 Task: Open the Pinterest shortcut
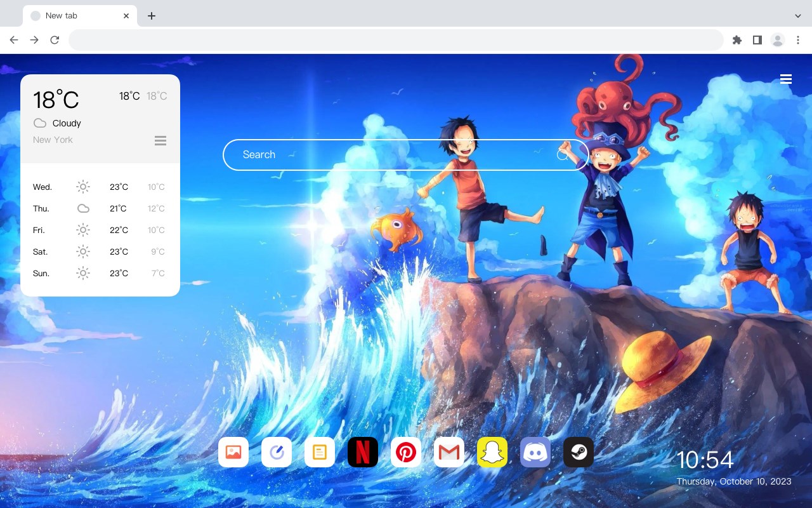coord(406,452)
